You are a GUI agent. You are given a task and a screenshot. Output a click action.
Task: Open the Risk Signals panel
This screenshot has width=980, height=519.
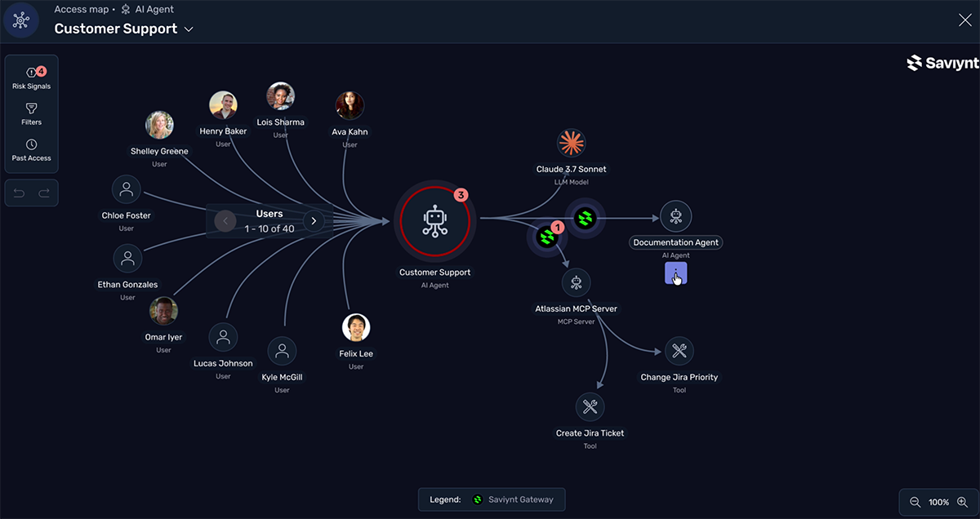coord(31,78)
